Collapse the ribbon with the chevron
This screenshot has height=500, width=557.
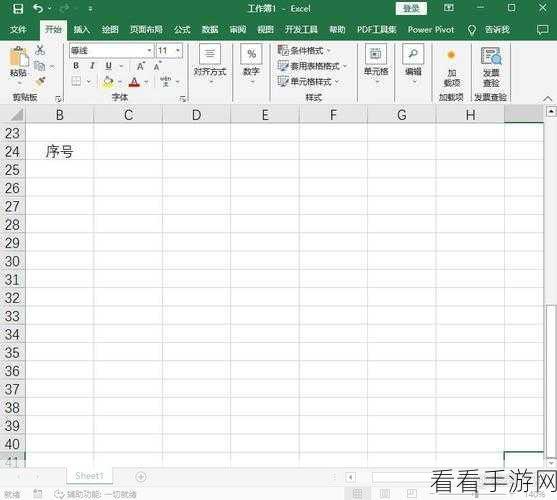tap(548, 98)
